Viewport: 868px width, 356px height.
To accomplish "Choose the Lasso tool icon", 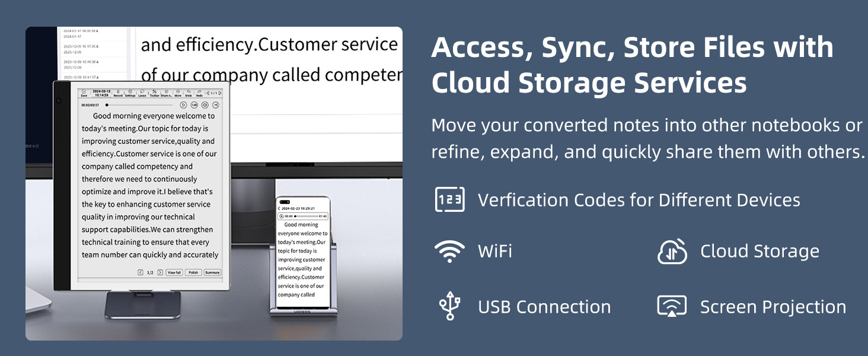I will (142, 93).
